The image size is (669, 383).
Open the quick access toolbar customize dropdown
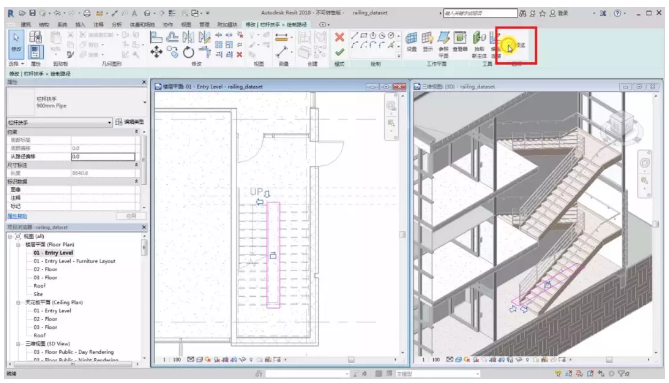click(208, 13)
